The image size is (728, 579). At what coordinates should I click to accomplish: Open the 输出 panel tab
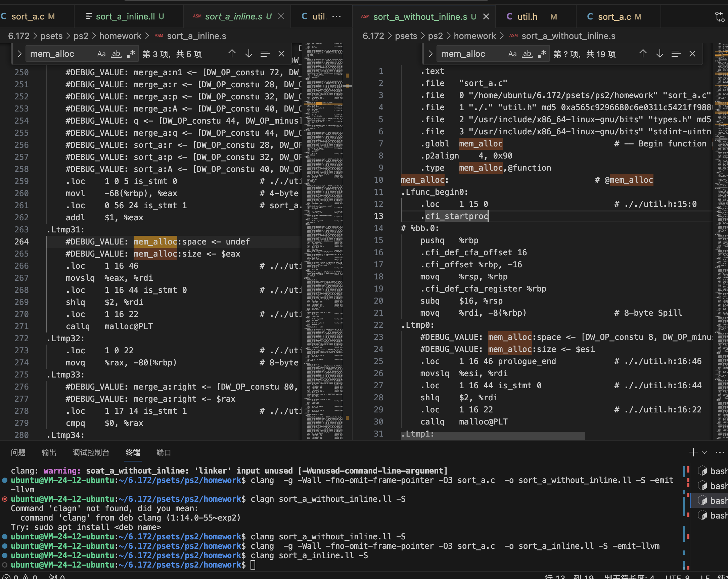pos(49,452)
